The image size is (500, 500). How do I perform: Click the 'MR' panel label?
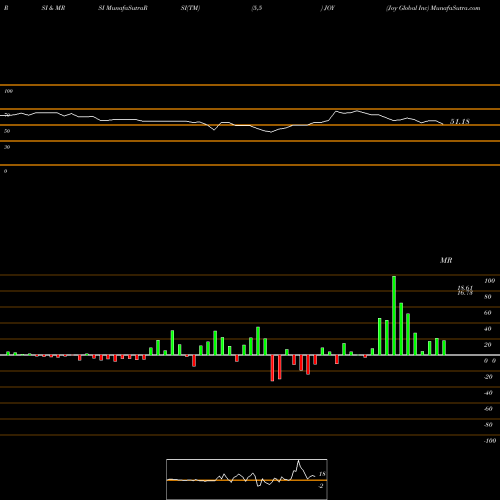(446, 260)
